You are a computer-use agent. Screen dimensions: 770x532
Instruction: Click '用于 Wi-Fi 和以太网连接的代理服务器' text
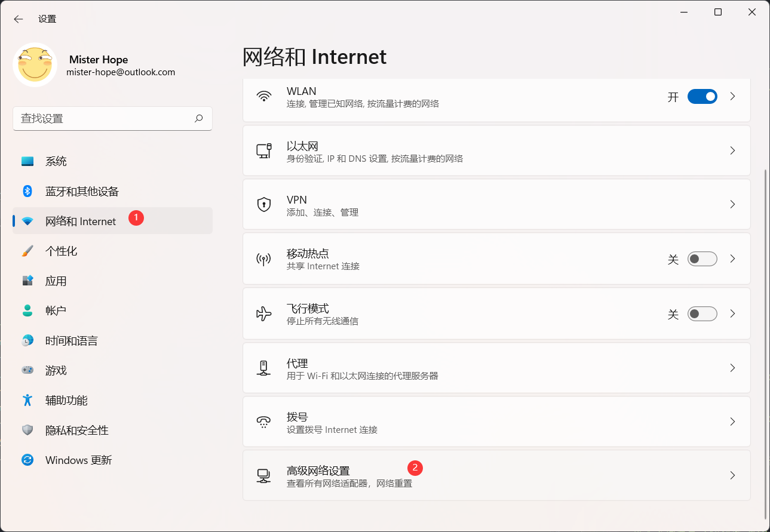point(363,376)
